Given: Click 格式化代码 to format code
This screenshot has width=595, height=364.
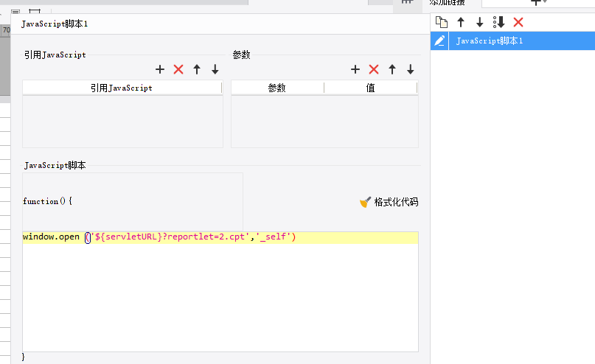Looking at the screenshot, I should pyautogui.click(x=389, y=202).
